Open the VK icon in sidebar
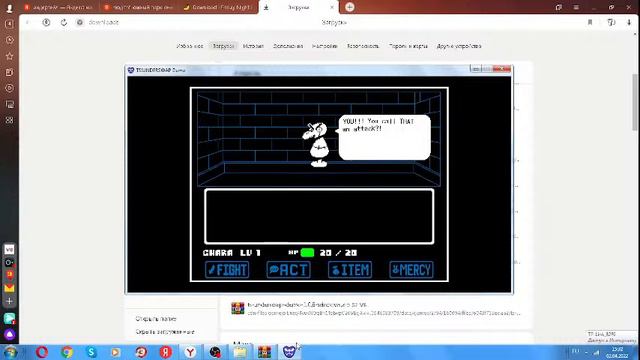The width and height of the screenshot is (640, 360). pos(9,249)
